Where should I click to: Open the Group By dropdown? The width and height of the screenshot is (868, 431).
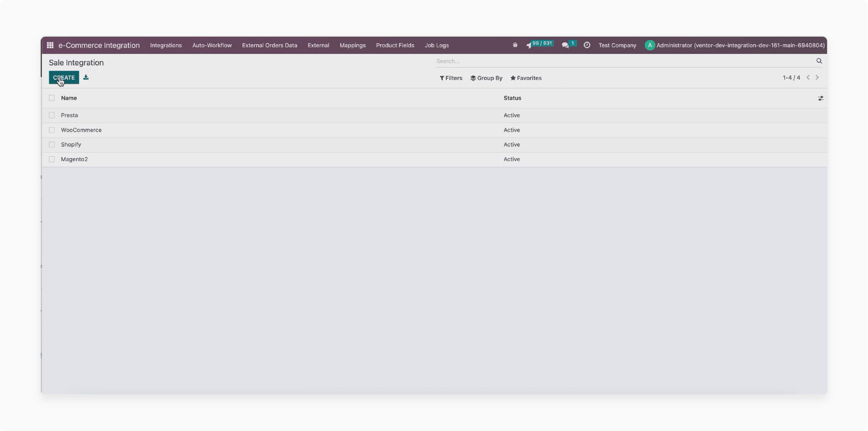point(486,78)
